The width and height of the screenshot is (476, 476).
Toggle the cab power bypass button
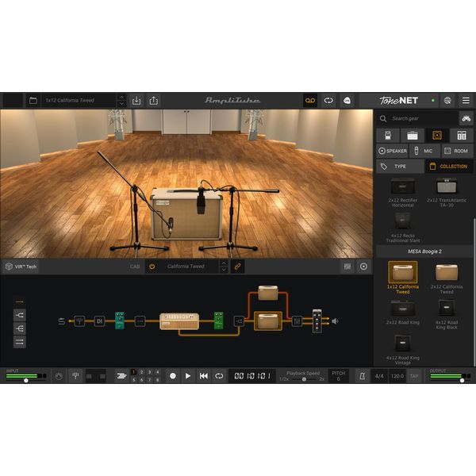[152, 267]
